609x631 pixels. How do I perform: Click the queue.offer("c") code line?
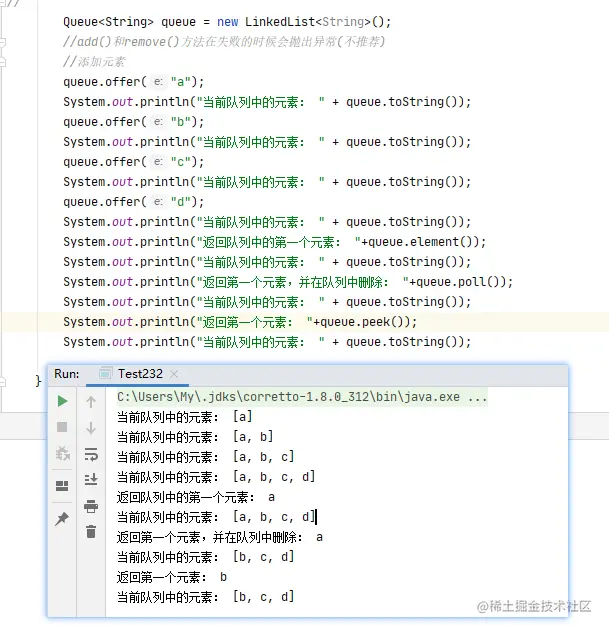(134, 162)
